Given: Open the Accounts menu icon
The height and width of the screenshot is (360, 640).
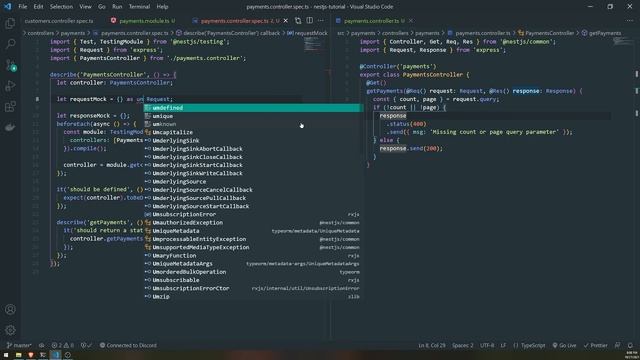Looking at the screenshot, I should tap(10, 309).
